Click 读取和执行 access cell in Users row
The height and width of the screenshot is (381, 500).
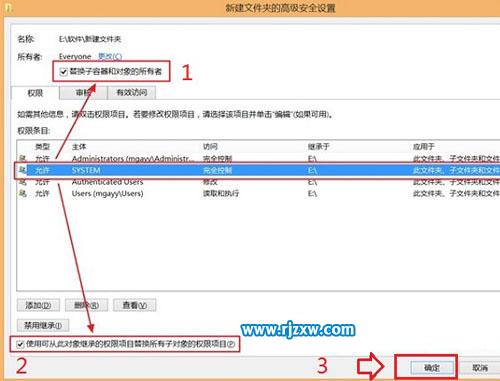coord(221,193)
